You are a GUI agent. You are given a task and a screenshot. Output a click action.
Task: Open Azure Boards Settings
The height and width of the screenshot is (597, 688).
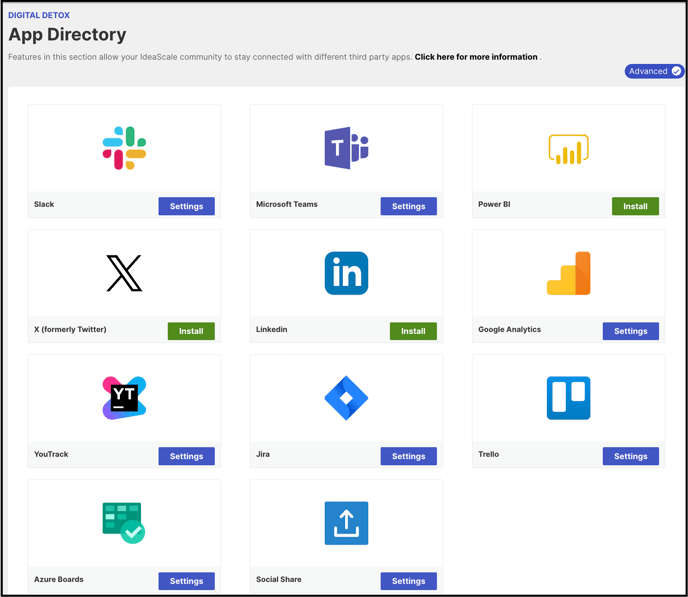(186, 581)
